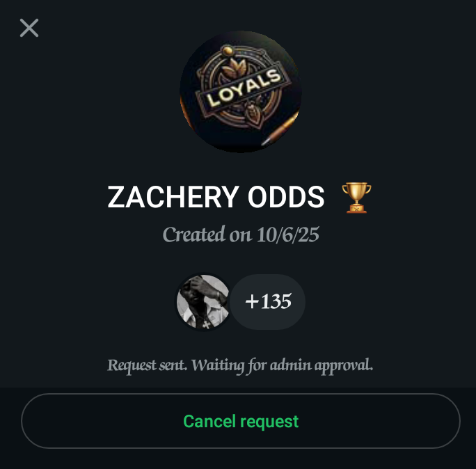Click the word ZACHERY in the title
Screen dimensions: 476x469
pos(173,197)
